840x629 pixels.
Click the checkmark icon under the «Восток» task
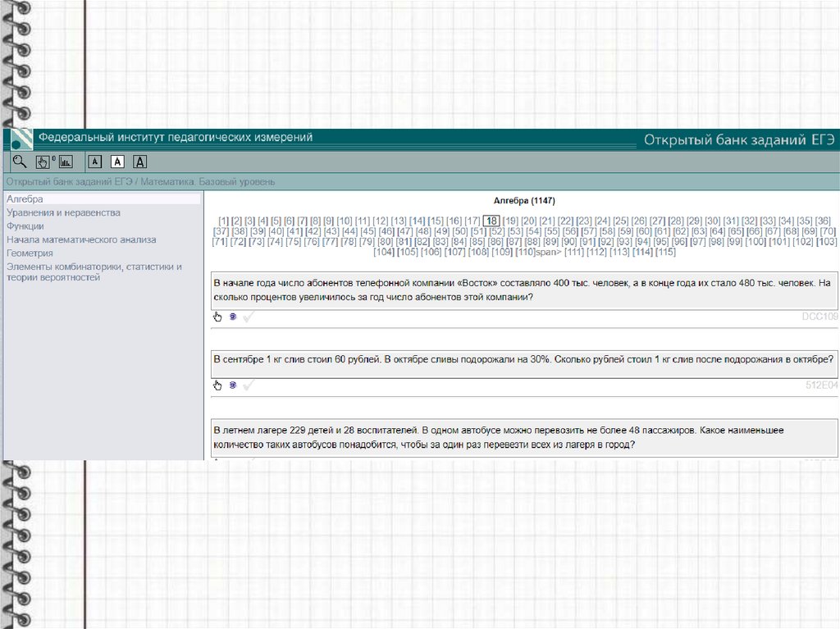pyautogui.click(x=248, y=317)
